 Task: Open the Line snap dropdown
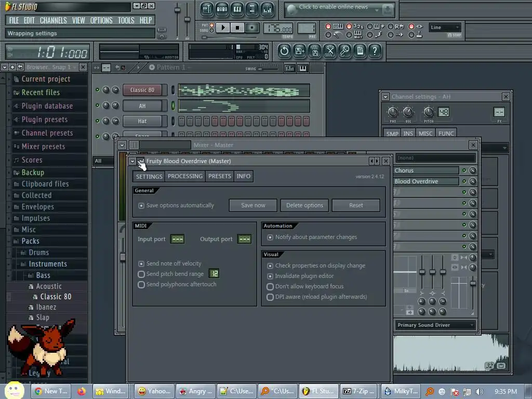pyautogui.click(x=445, y=28)
